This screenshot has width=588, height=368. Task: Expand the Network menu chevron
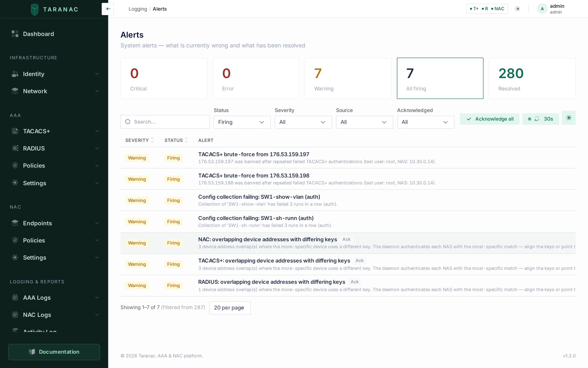(x=97, y=91)
